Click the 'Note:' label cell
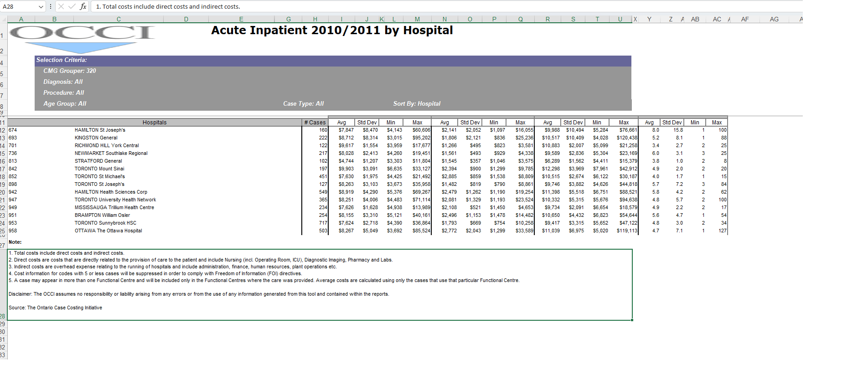This screenshot has width=868, height=390. click(x=15, y=242)
